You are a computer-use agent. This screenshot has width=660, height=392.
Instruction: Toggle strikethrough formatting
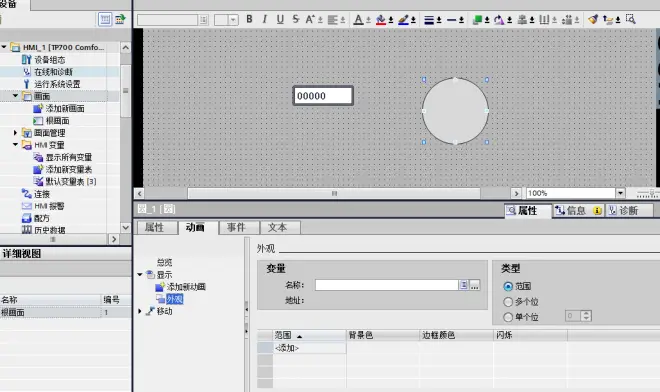[295, 19]
